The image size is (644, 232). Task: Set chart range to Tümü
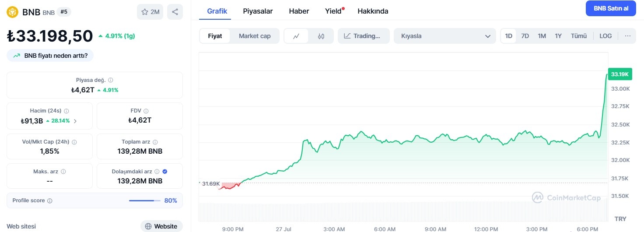579,36
